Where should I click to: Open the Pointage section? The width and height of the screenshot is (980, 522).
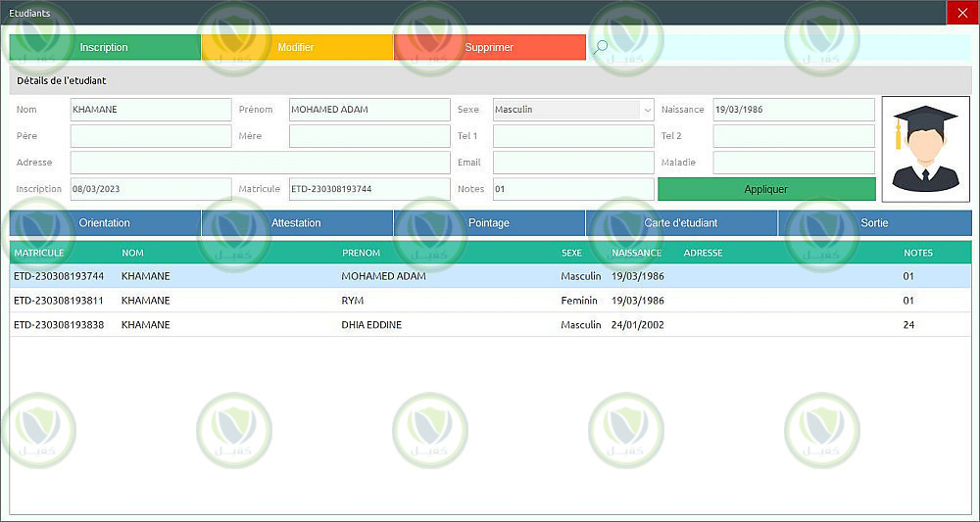coord(489,223)
